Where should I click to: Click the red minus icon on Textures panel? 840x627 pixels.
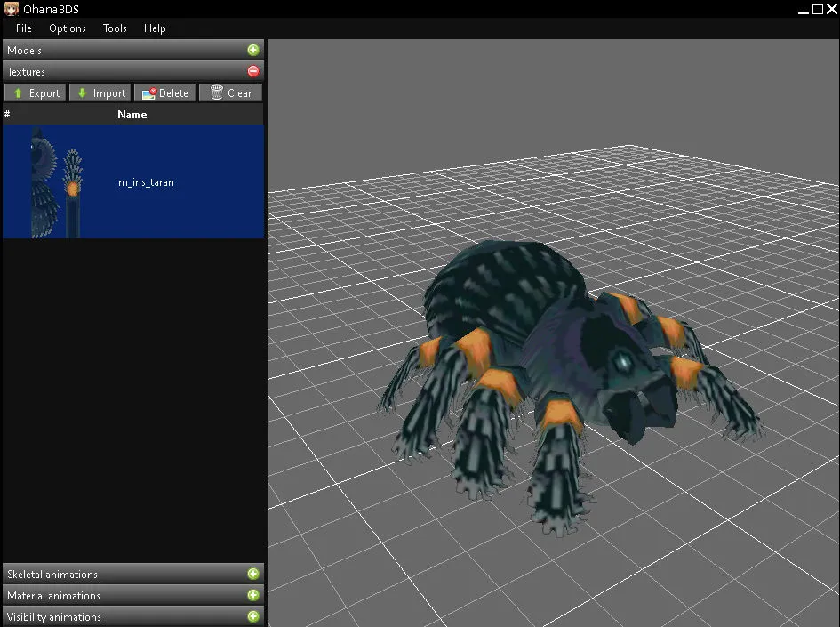point(253,70)
